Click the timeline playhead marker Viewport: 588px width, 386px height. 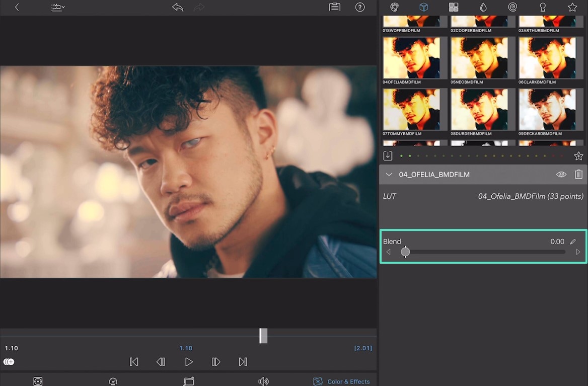[263, 336]
